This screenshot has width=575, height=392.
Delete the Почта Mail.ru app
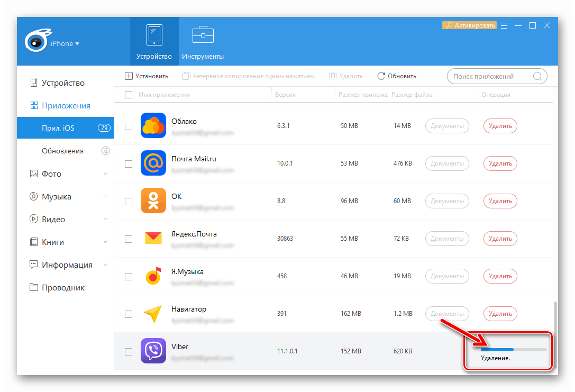pos(500,163)
